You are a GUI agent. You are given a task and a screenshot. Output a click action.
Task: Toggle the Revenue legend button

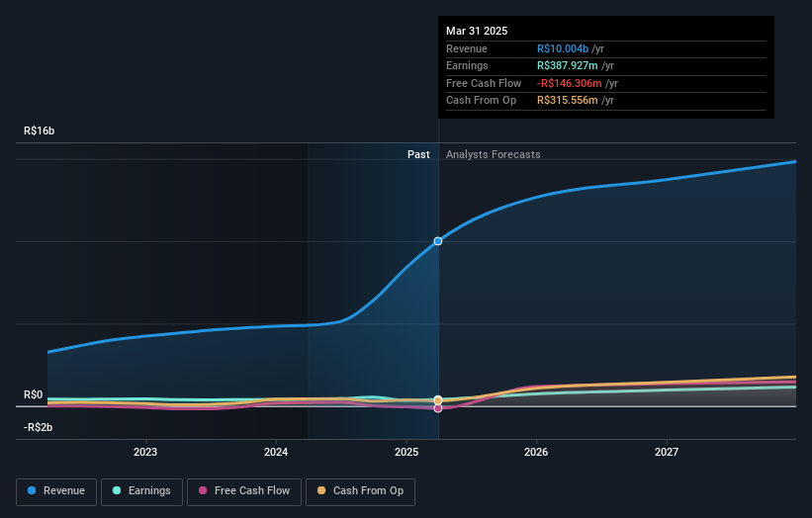coord(56,491)
